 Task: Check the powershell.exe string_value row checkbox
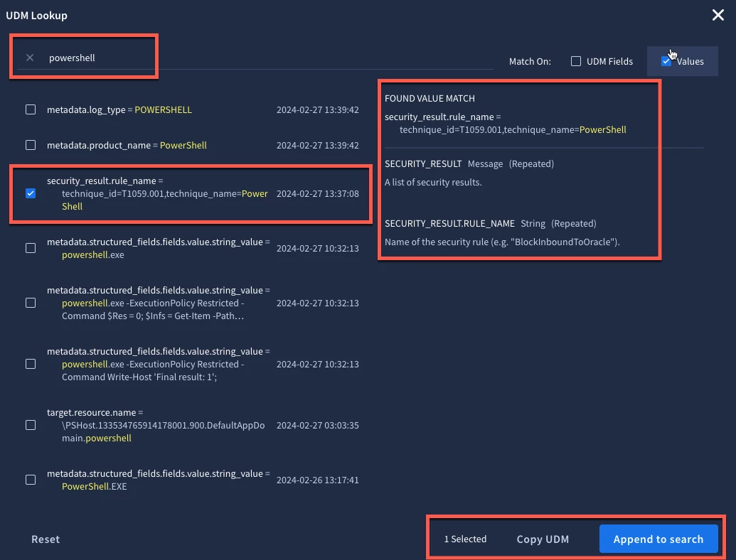pyautogui.click(x=31, y=248)
